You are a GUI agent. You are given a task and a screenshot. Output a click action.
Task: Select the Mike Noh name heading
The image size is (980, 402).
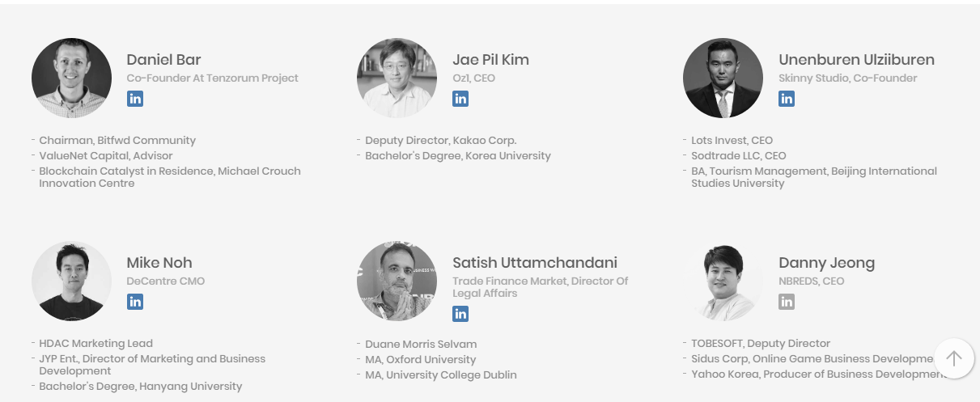click(159, 263)
